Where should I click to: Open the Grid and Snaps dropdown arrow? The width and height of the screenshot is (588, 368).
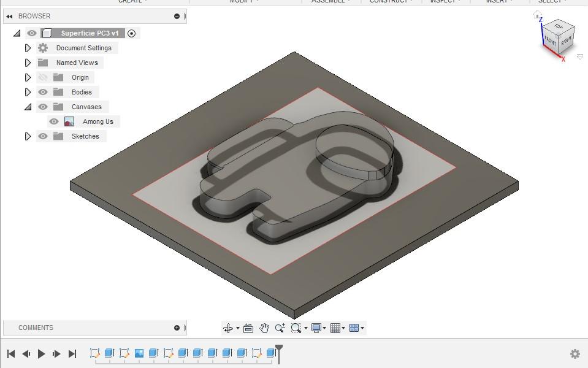(x=343, y=328)
